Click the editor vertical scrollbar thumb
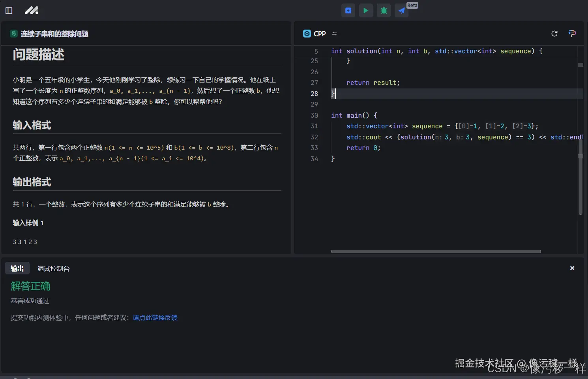Image resolution: width=588 pixels, height=379 pixels. pyautogui.click(x=581, y=177)
